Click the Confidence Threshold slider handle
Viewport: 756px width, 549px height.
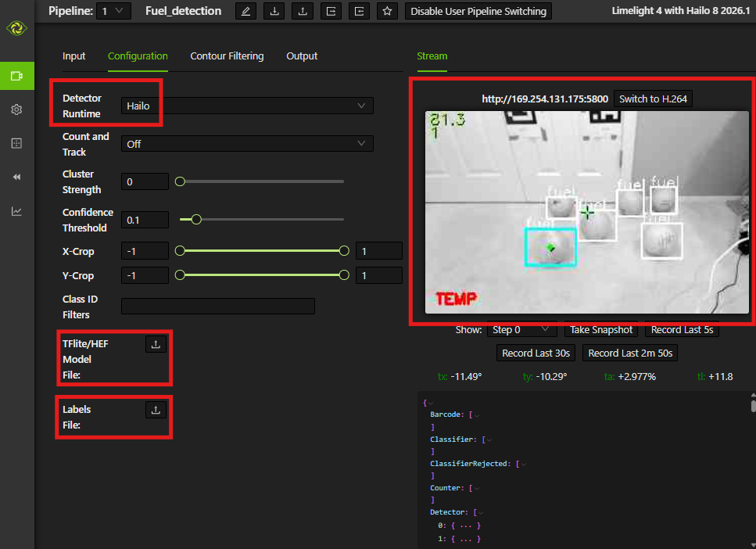tap(196, 220)
